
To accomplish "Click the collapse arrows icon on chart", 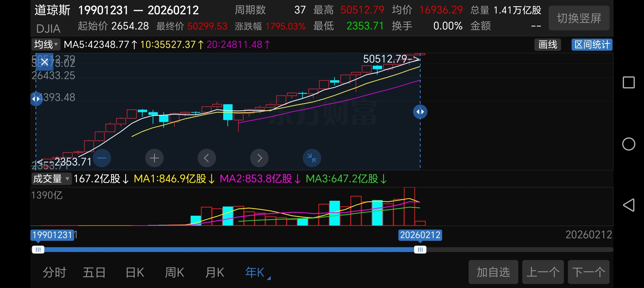I will click(312, 158).
